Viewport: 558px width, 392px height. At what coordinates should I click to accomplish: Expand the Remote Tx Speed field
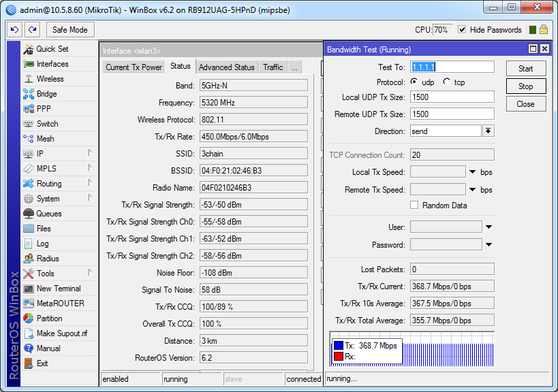472,190
